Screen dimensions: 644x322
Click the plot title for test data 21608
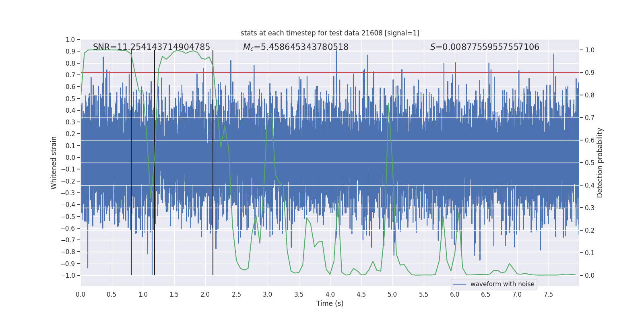[x=330, y=33]
